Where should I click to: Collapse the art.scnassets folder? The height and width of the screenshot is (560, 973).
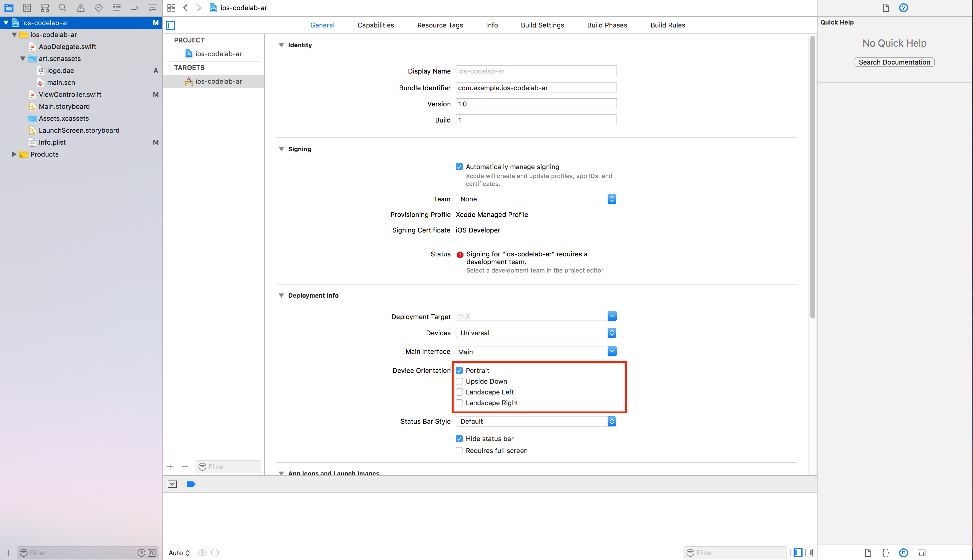(23, 59)
